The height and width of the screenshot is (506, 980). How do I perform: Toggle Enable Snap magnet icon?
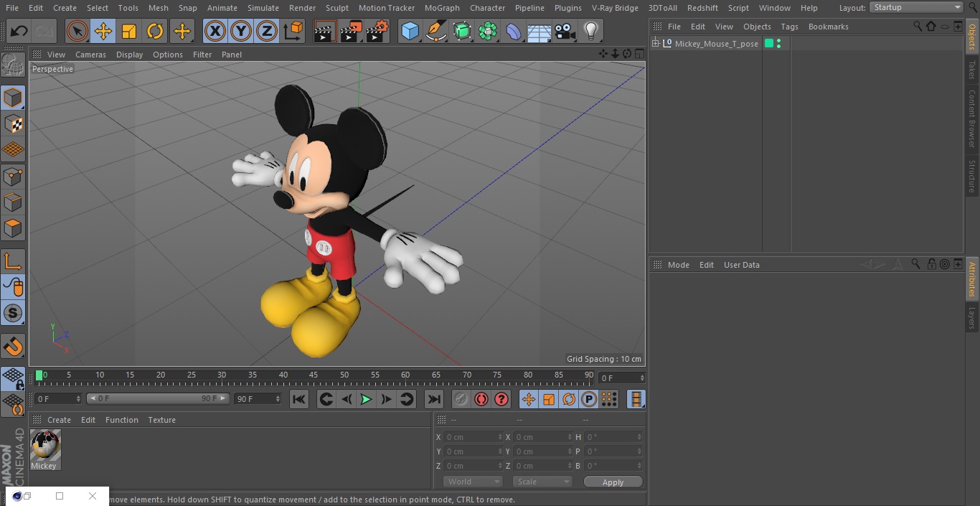point(13,347)
